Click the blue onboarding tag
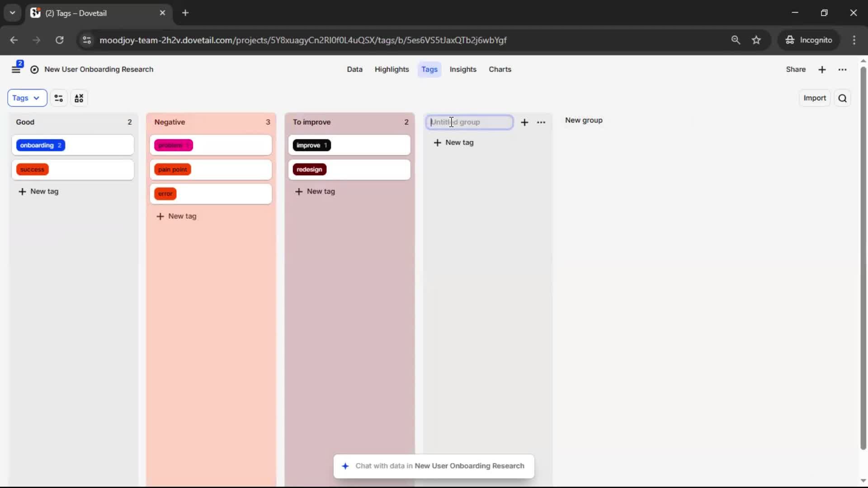Screen dimensions: 868x488 (41, 145)
